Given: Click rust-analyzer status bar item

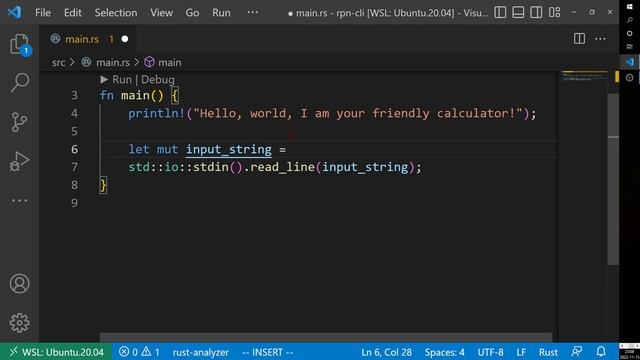Looking at the screenshot, I should (200, 352).
